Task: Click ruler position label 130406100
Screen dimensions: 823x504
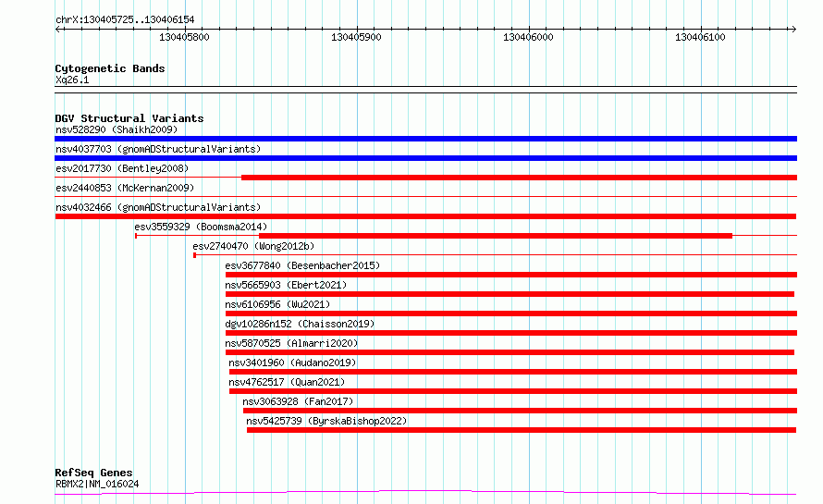Action: 700,37
